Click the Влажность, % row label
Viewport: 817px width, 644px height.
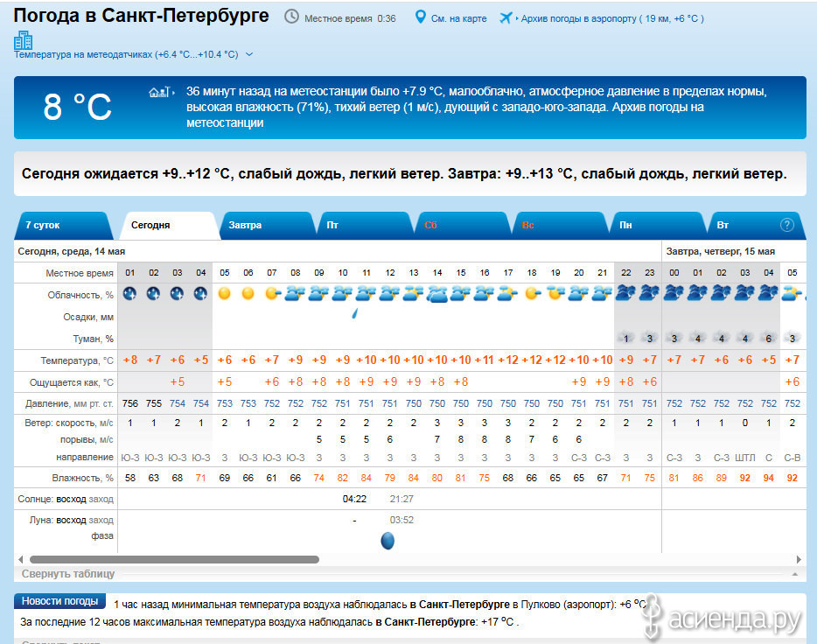[x=82, y=478]
